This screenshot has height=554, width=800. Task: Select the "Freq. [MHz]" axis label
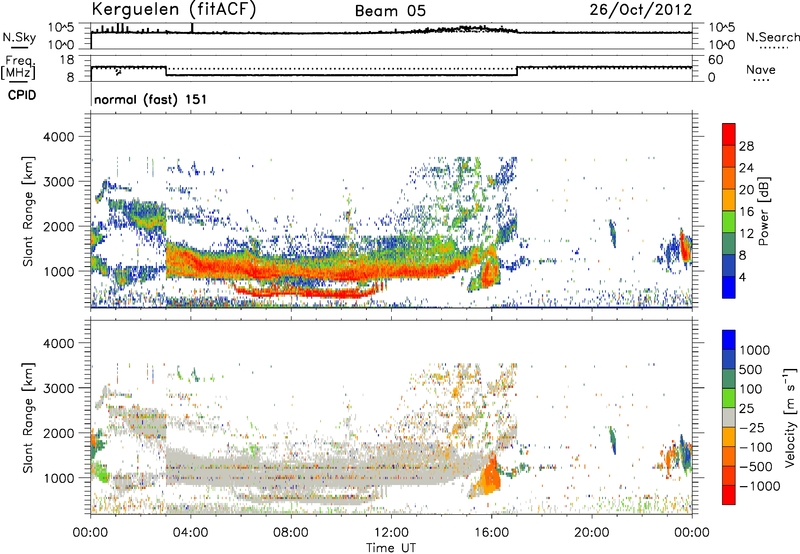19,68
